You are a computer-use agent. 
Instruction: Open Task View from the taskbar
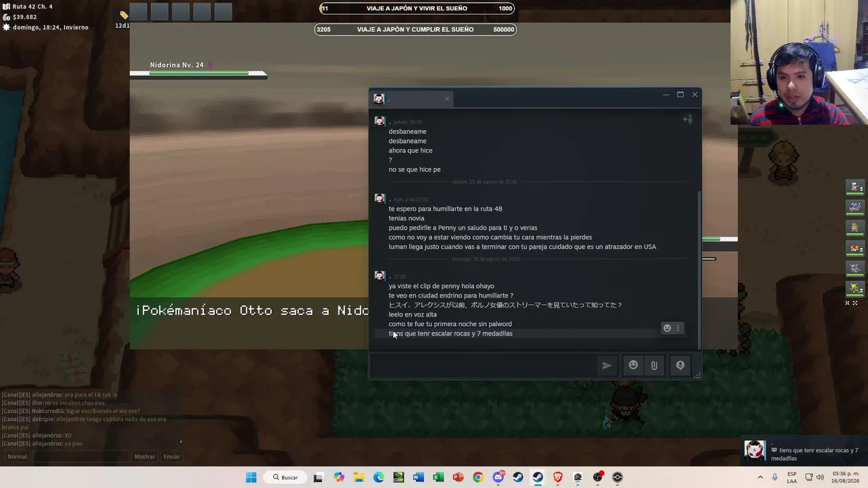318,477
